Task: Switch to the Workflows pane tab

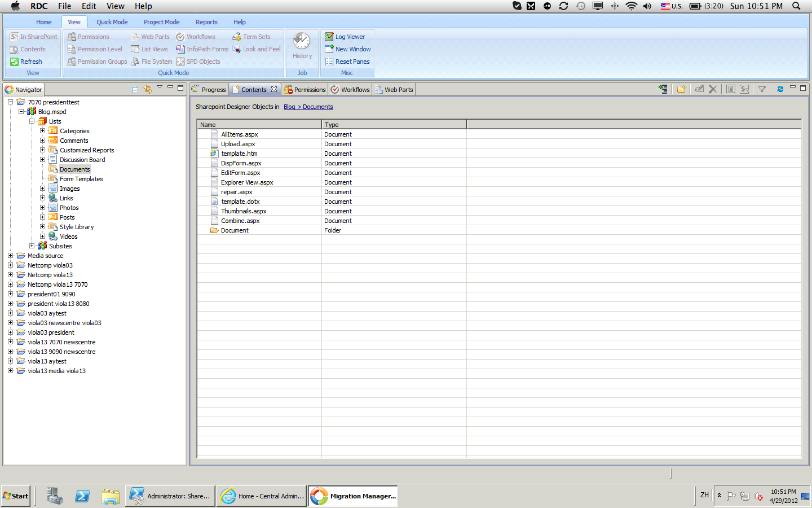Action: click(x=350, y=89)
